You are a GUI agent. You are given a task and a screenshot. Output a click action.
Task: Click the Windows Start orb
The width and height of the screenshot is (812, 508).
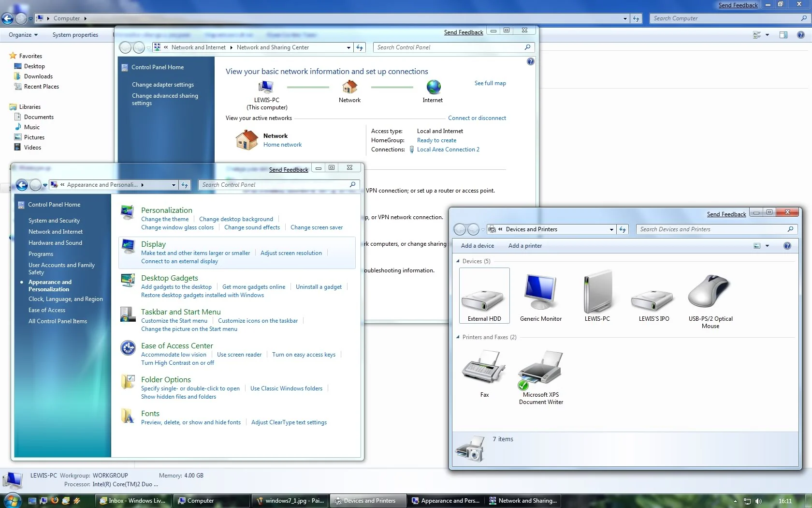tap(13, 500)
